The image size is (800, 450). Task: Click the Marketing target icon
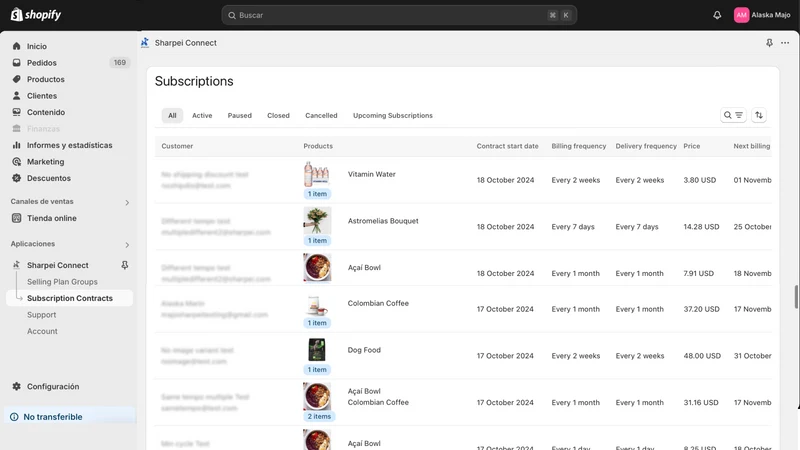click(x=16, y=162)
